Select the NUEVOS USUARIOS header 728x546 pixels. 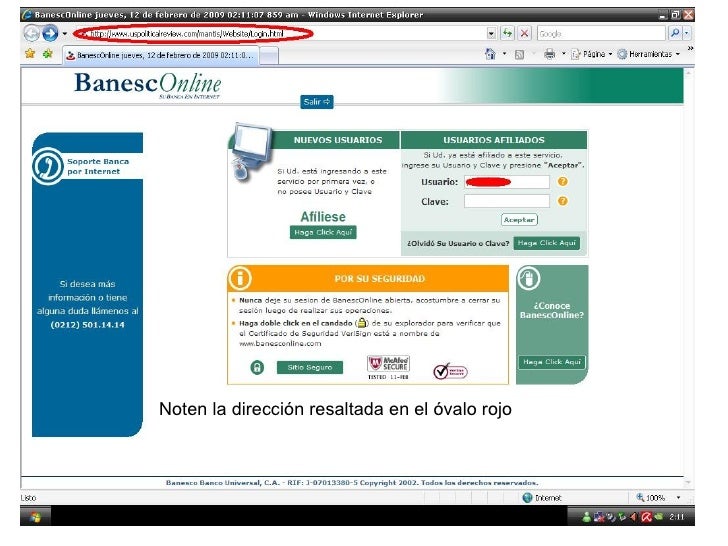338,140
